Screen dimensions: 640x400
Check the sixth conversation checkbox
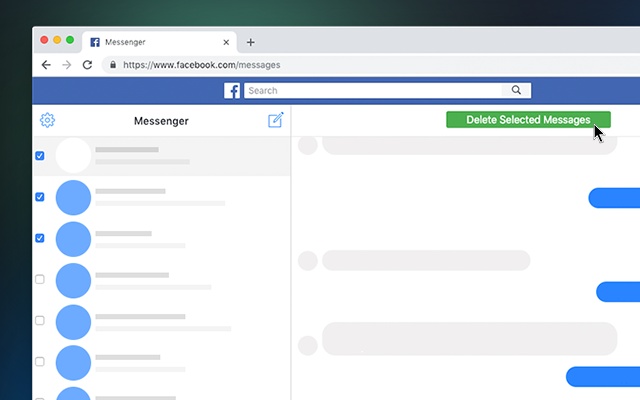tap(40, 362)
